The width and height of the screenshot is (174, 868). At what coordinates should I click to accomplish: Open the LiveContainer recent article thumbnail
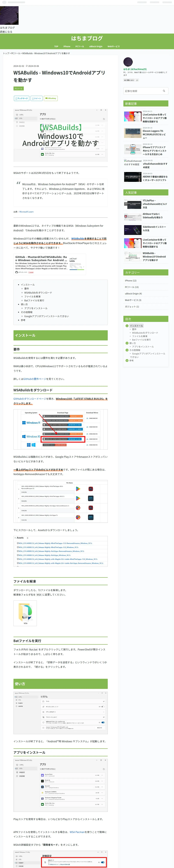(133, 117)
